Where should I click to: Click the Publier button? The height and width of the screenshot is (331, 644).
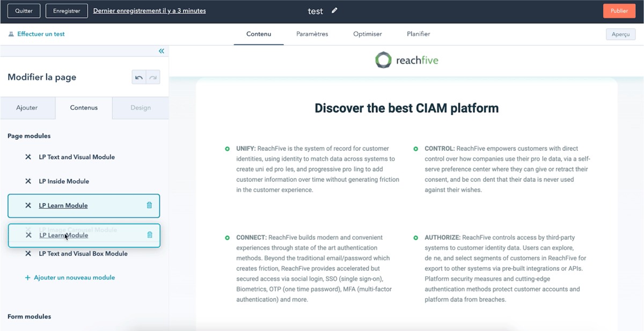(619, 11)
